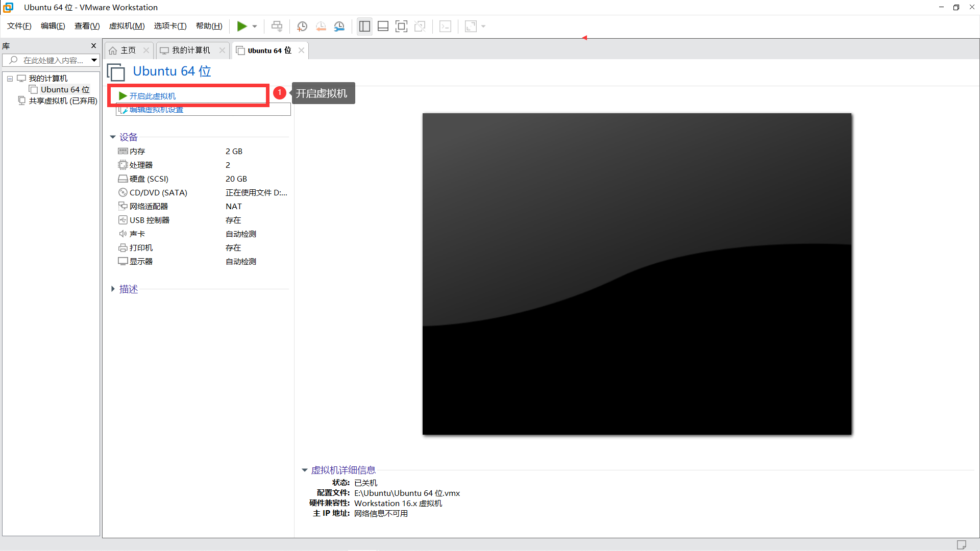Collapse the 设备 section

(x=113, y=137)
